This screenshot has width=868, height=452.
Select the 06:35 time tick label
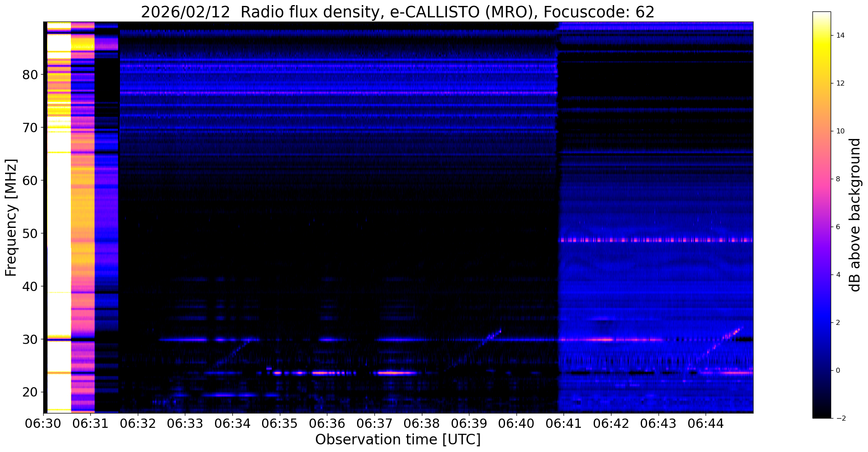pyautogui.click(x=280, y=424)
